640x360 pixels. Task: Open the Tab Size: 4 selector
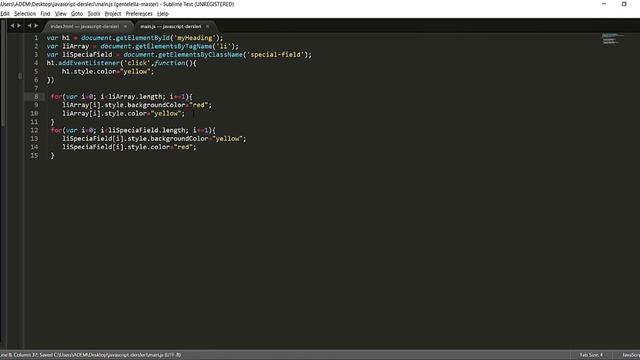tap(591, 355)
